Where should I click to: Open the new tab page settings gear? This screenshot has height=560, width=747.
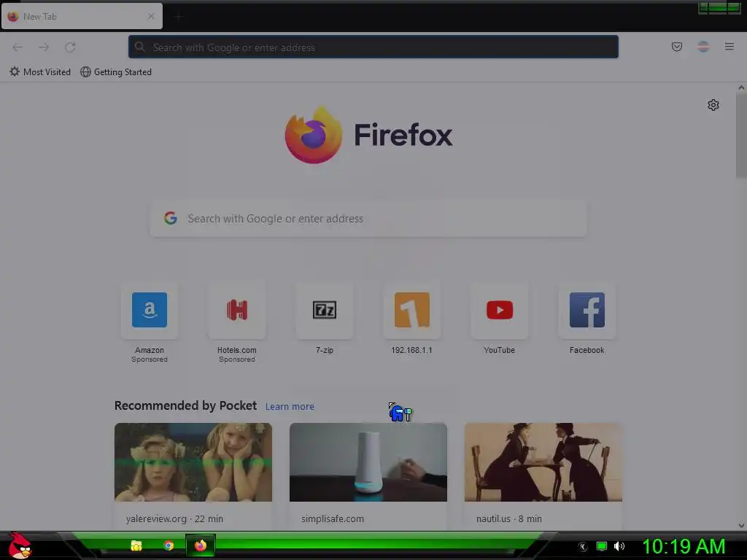713,105
